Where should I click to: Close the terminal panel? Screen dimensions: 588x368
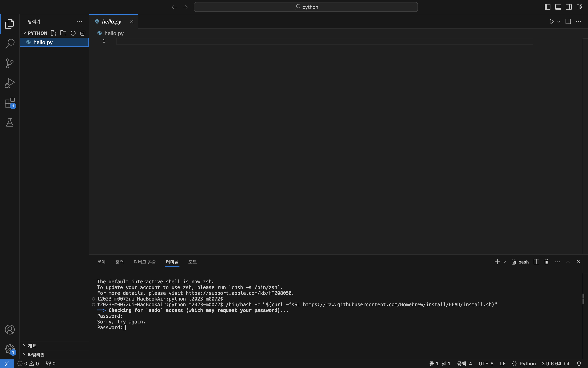point(579,262)
